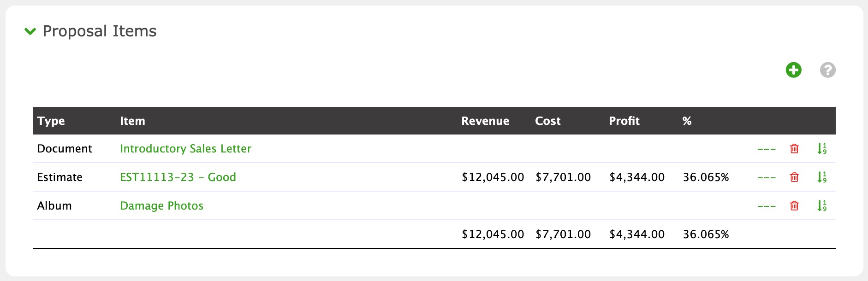The width and height of the screenshot is (868, 281).
Task: Click the Item column header
Action: tap(132, 121)
